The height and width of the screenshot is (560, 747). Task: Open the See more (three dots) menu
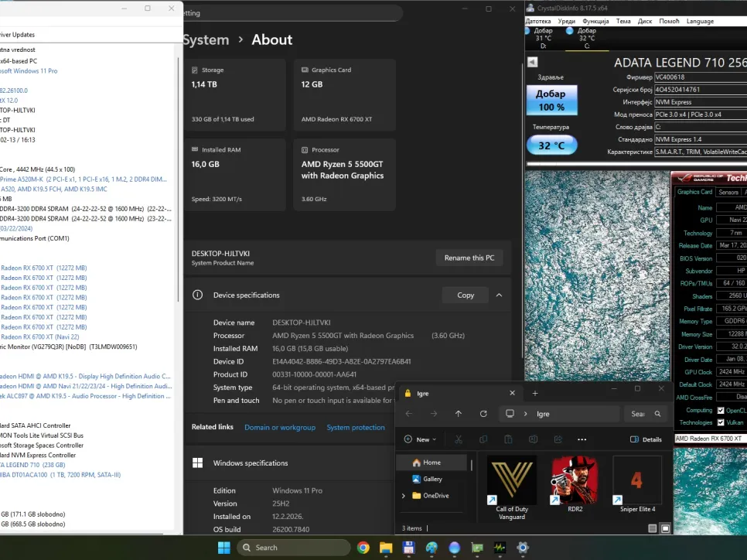pyautogui.click(x=582, y=439)
